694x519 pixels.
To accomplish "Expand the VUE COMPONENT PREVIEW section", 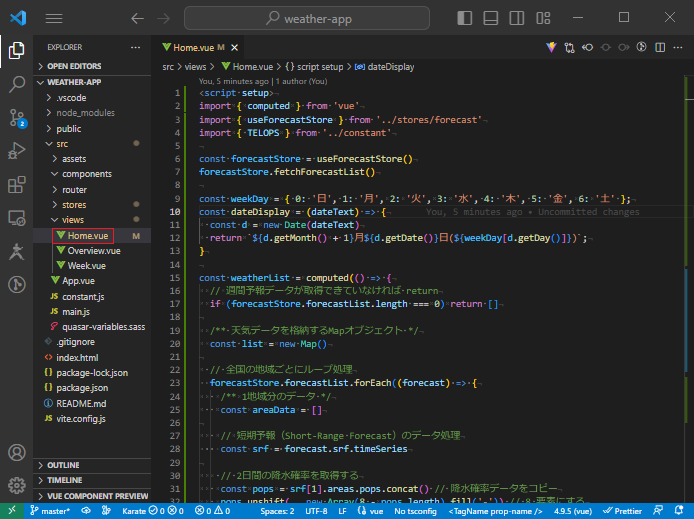I will click(92, 496).
